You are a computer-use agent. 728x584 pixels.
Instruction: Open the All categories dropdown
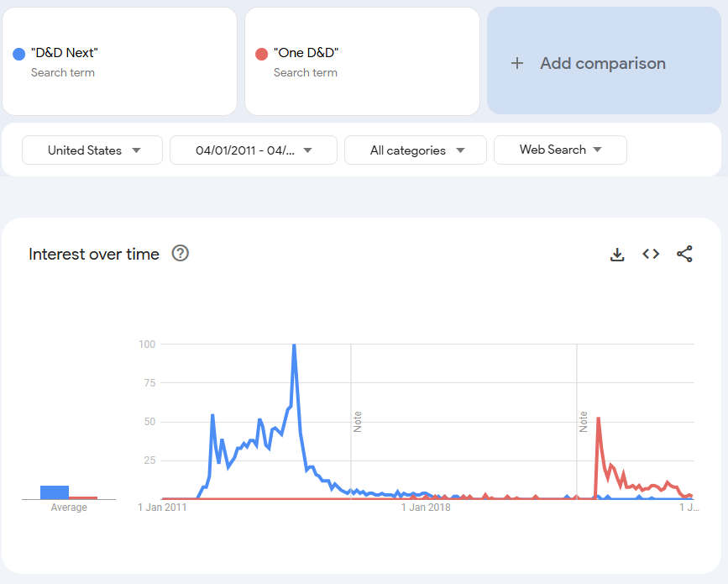[416, 150]
